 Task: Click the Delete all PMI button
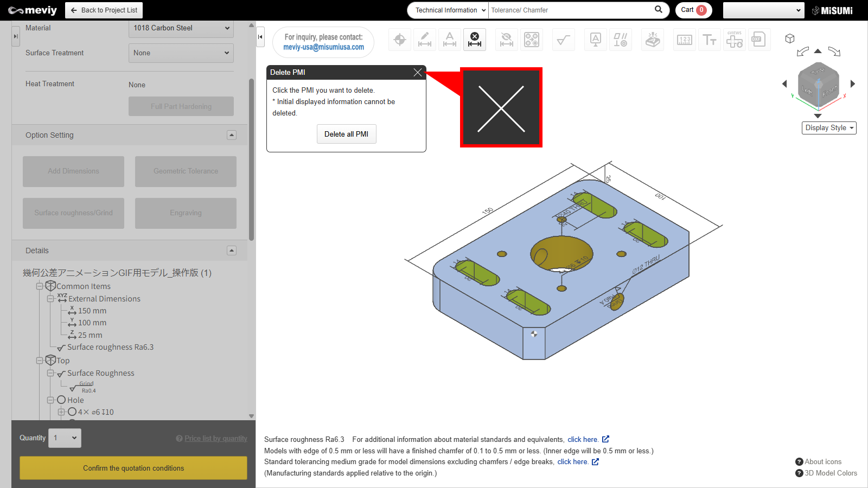pyautogui.click(x=346, y=134)
